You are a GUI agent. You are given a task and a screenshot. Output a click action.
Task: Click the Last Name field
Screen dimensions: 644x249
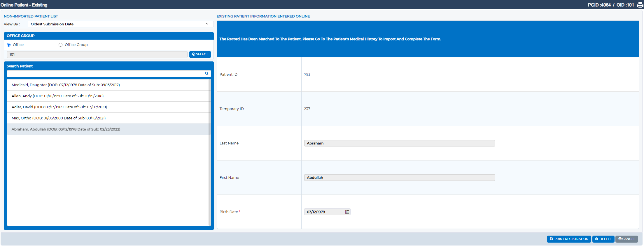(x=400, y=143)
